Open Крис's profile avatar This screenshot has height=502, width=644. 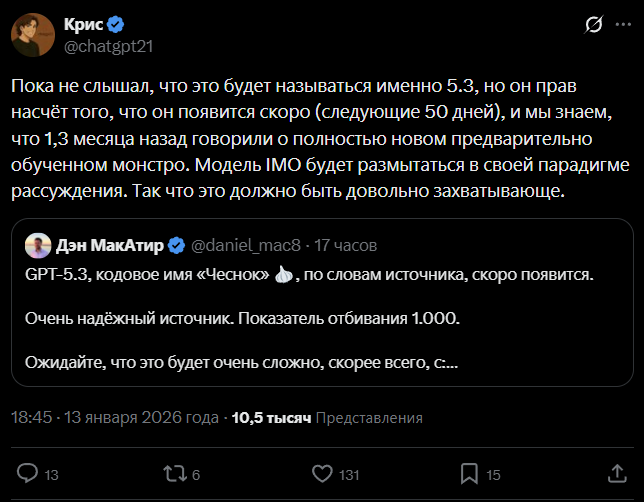pyautogui.click(x=32, y=35)
